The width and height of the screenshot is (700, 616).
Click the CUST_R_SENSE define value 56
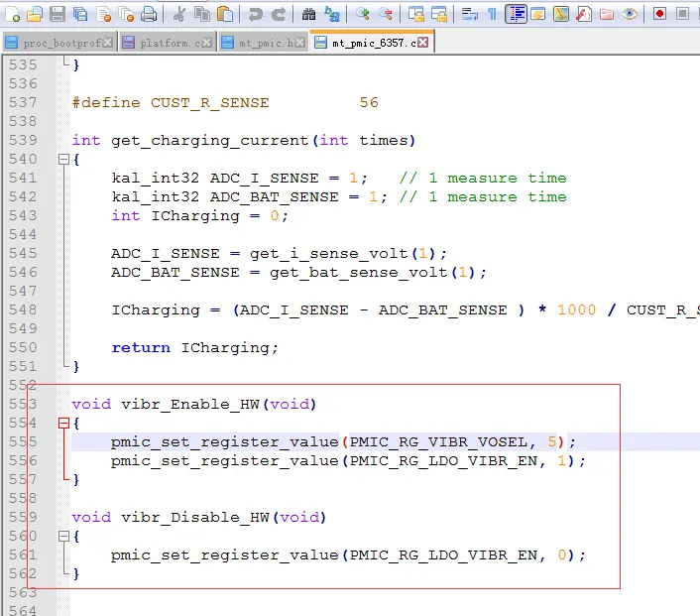369,103
